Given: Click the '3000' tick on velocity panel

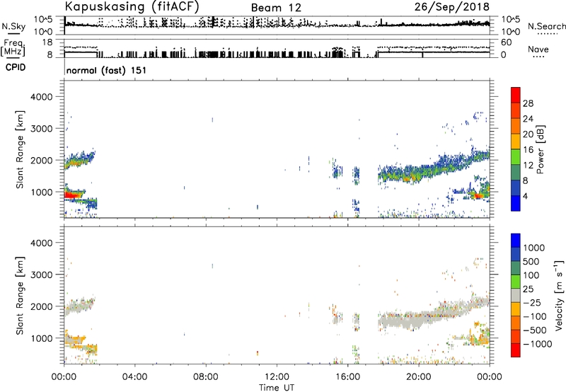Looking at the screenshot, I should coord(42,275).
